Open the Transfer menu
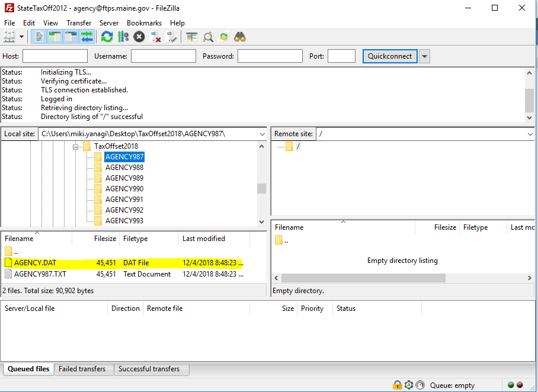 (79, 23)
